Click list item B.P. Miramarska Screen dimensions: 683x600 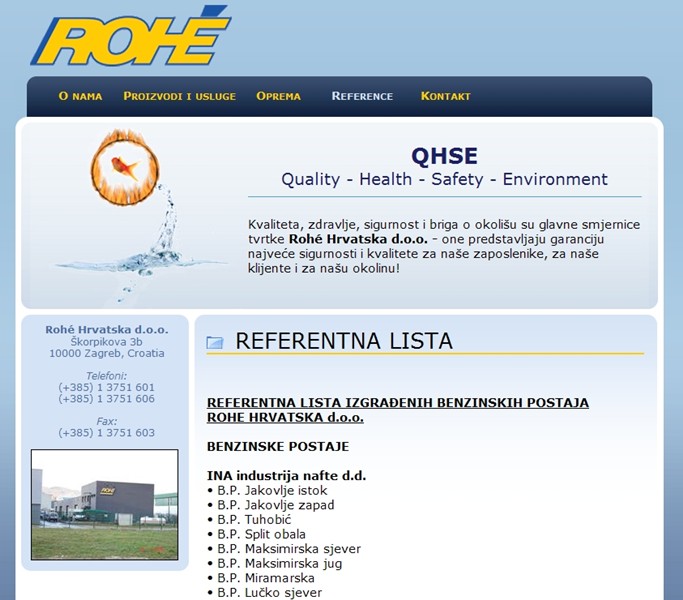point(260,578)
